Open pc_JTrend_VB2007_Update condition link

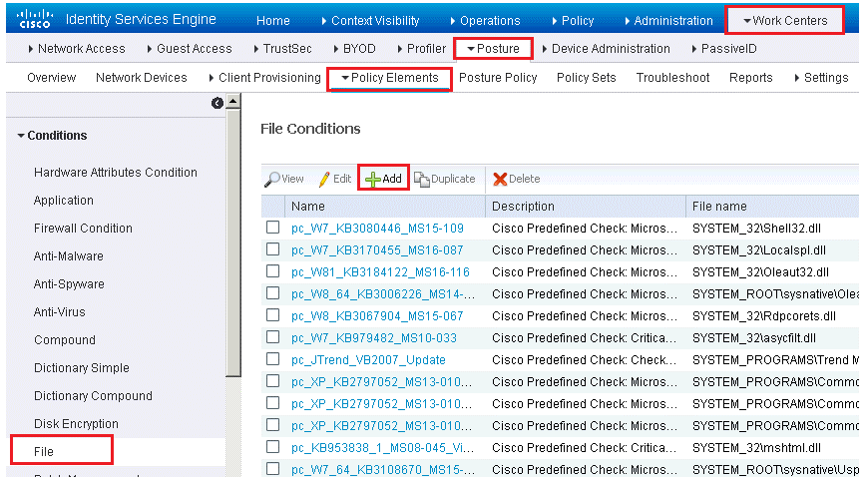click(368, 360)
